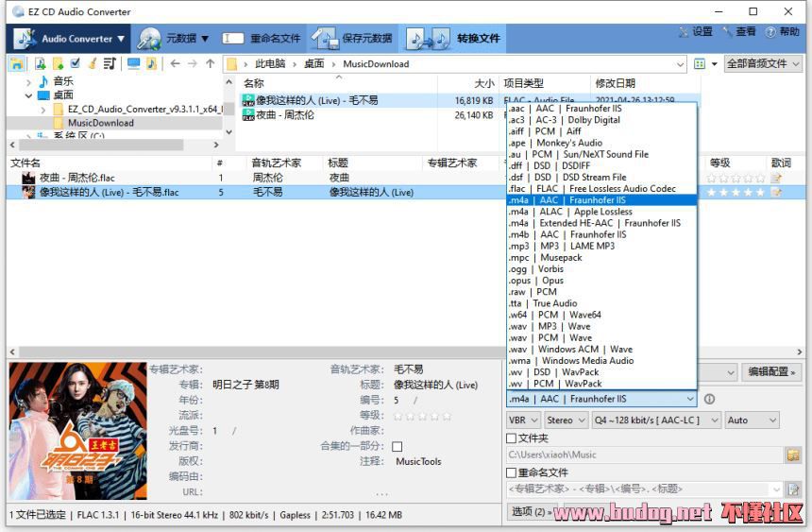Click lyrics icon for 夜曲 row
The image size is (812, 532).
pos(776,178)
